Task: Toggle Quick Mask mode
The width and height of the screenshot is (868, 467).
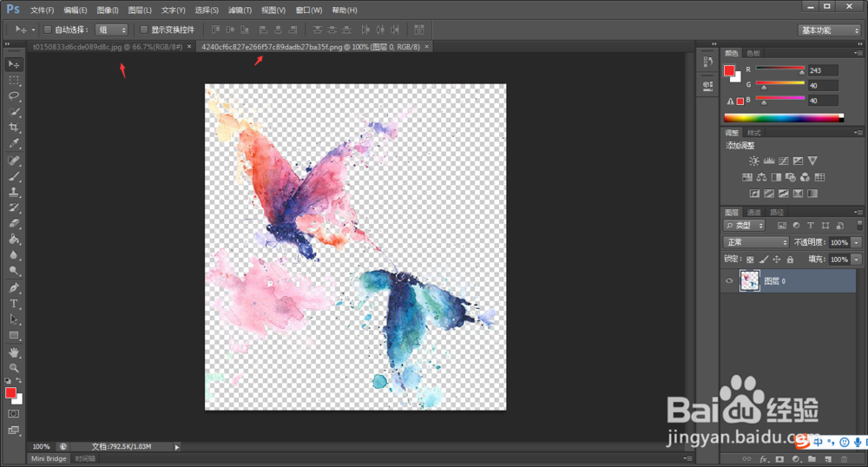Action: 14,414
